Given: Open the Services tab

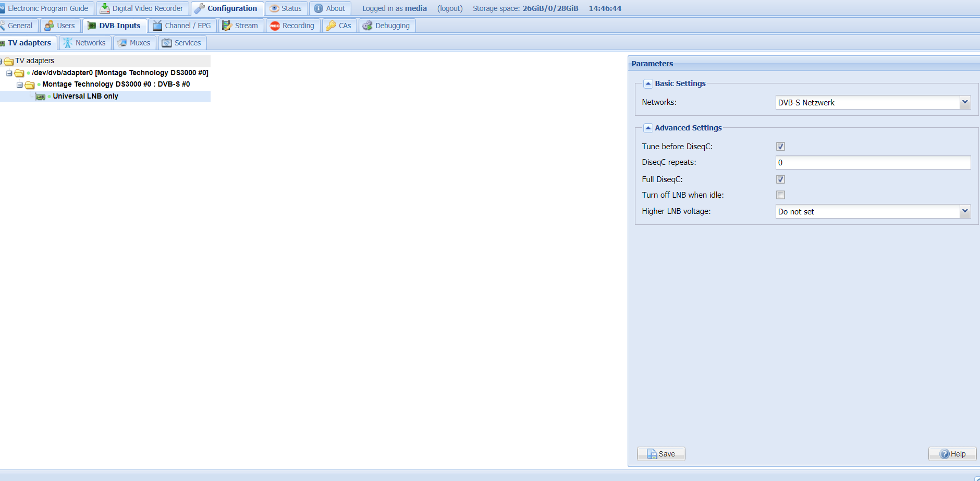Looking at the screenshot, I should (182, 43).
